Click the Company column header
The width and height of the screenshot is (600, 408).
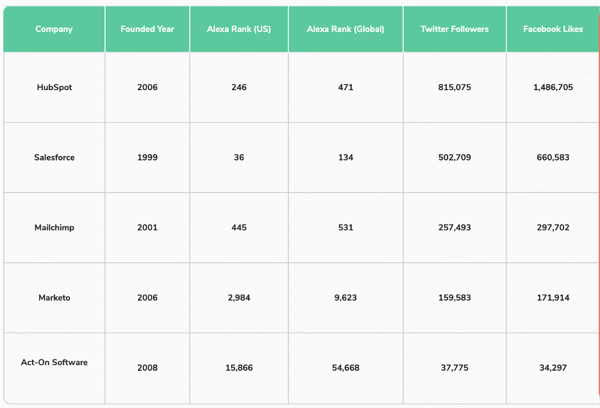pos(53,29)
